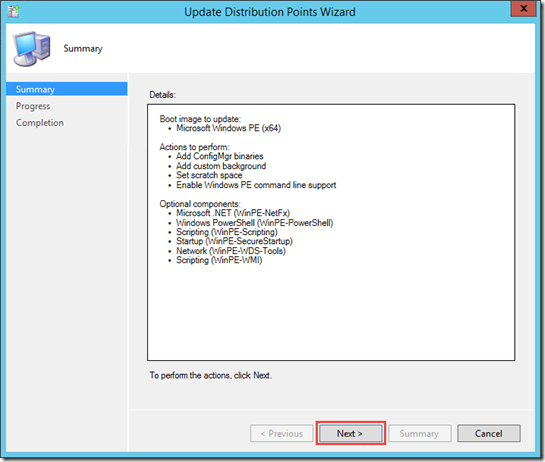This screenshot has height=462, width=545.
Task: Click 'Microsoft Windows PE (x64)' text
Action: 228,128
